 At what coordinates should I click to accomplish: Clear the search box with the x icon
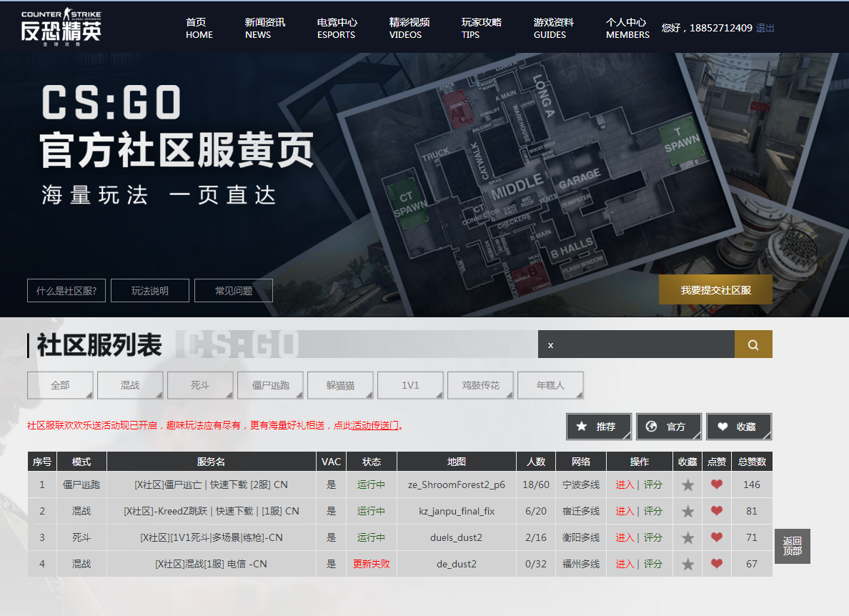click(550, 344)
